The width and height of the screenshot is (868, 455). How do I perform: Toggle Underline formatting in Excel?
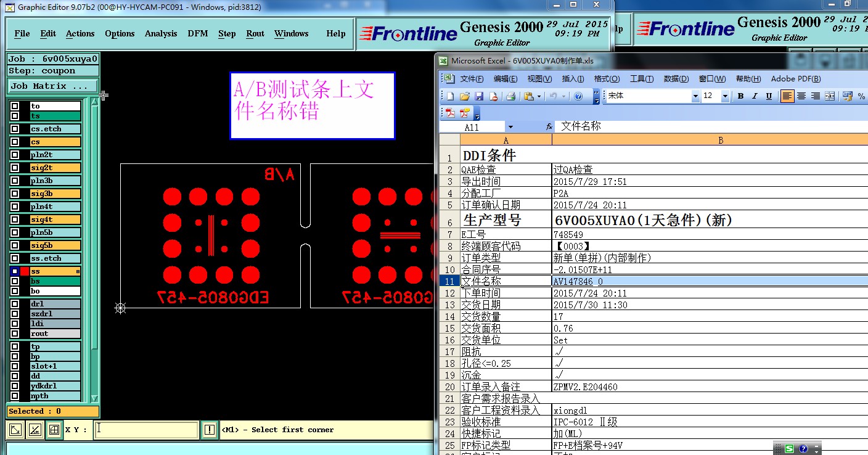coord(769,96)
